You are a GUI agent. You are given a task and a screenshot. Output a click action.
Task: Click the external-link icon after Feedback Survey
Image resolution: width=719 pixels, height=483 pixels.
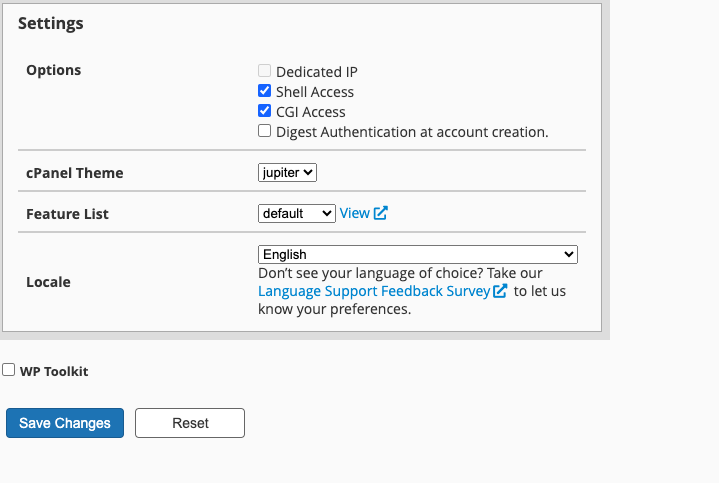tap(500, 291)
